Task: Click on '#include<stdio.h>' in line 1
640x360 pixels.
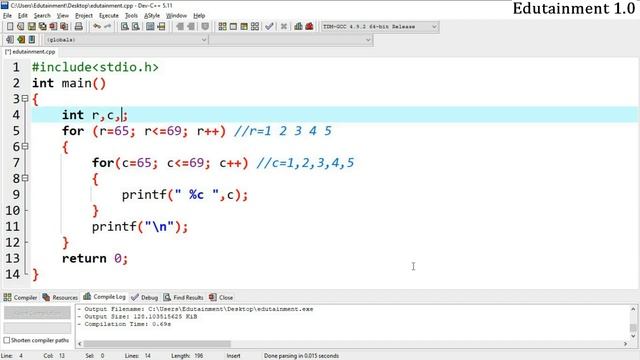Action: [x=95, y=67]
